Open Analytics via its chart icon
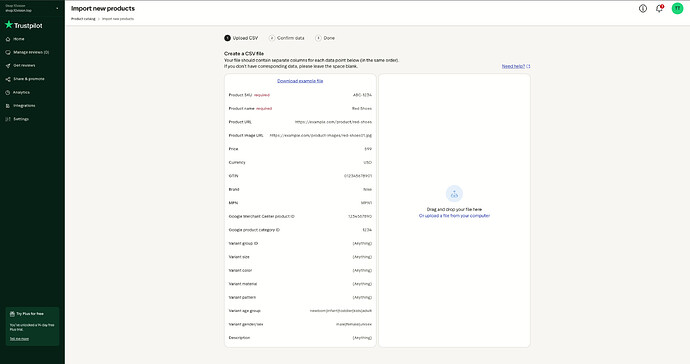The image size is (690, 364). tap(8, 92)
